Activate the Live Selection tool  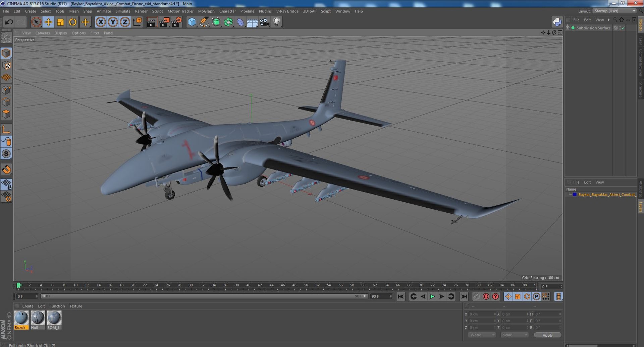[x=36, y=22]
